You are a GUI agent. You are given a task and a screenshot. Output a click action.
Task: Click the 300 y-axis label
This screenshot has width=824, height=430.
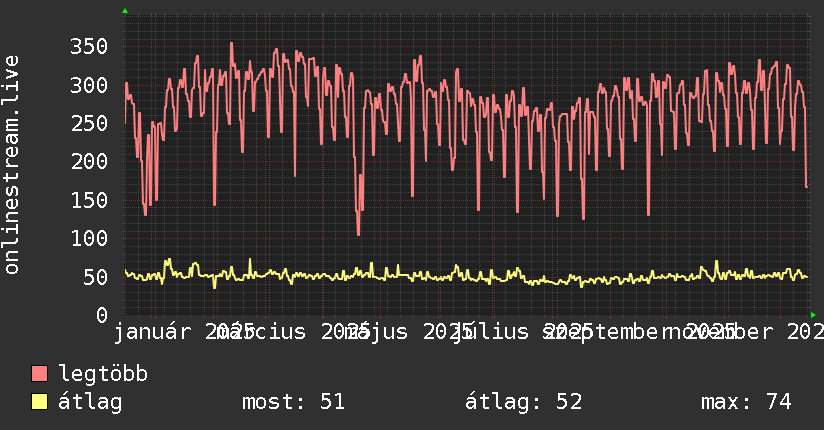click(x=89, y=85)
